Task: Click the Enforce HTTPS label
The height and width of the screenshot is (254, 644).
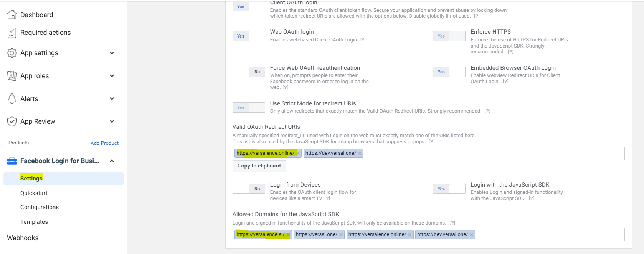Action: [490, 32]
